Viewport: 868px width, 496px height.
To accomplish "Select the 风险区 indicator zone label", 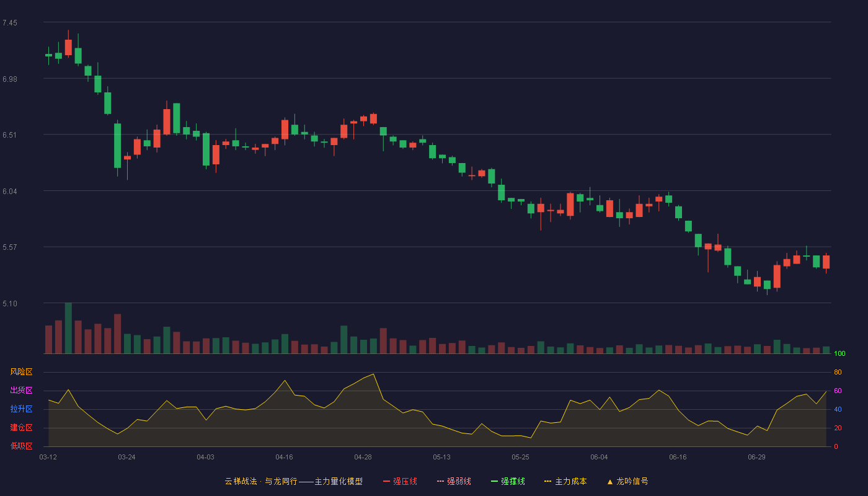I will click(x=21, y=372).
